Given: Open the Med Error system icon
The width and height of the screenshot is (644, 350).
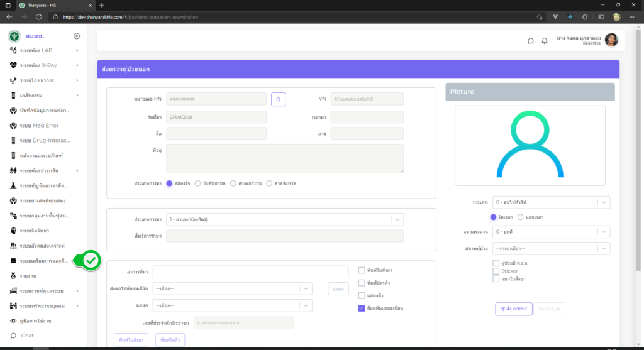Looking at the screenshot, I should [14, 125].
